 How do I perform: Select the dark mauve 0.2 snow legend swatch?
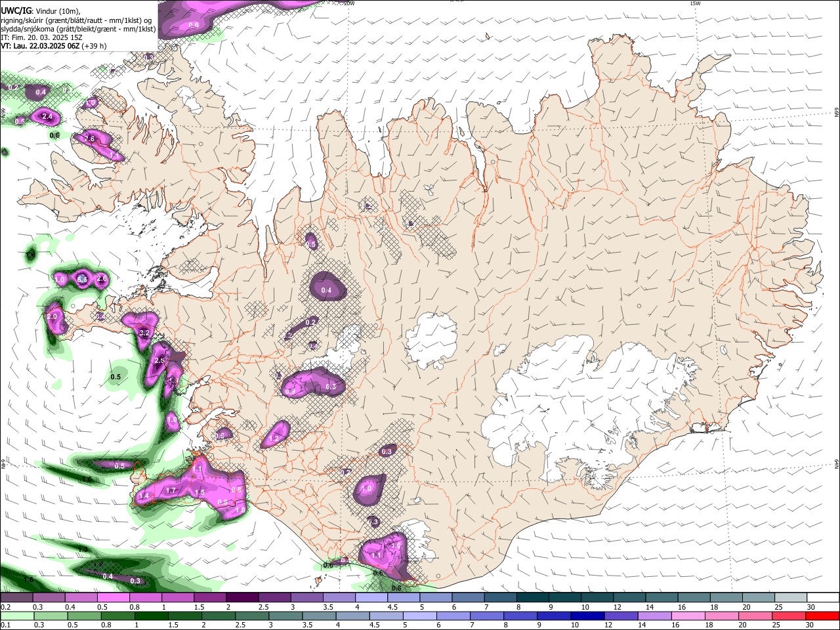[x=16, y=598]
